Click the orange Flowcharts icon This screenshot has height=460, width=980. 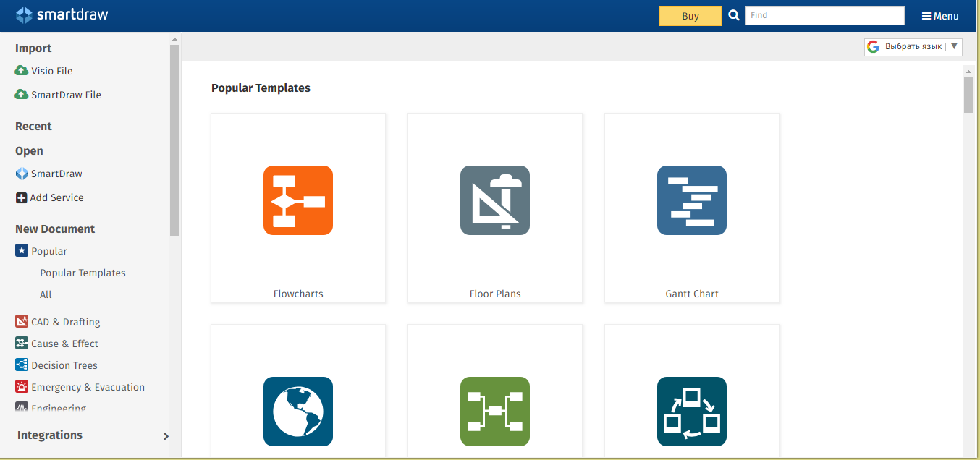pyautogui.click(x=298, y=200)
